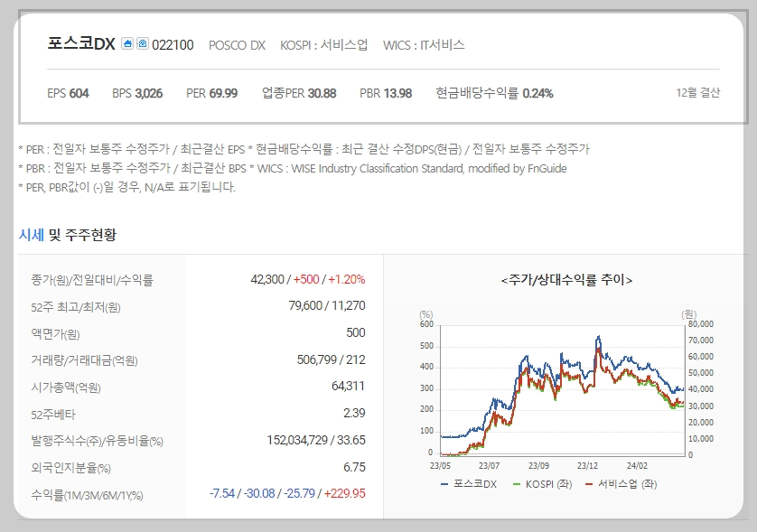Open the POSCO DX company homepage icon

pos(127,43)
